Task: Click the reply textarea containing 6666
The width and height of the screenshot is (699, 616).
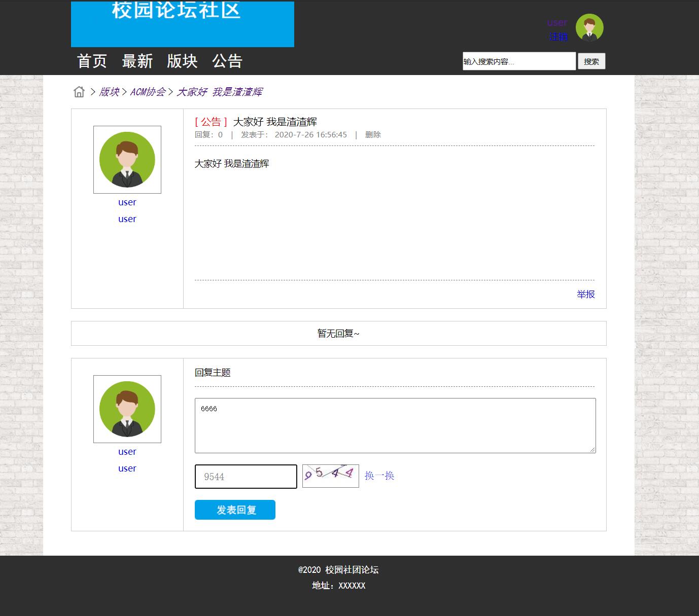Action: click(x=395, y=425)
